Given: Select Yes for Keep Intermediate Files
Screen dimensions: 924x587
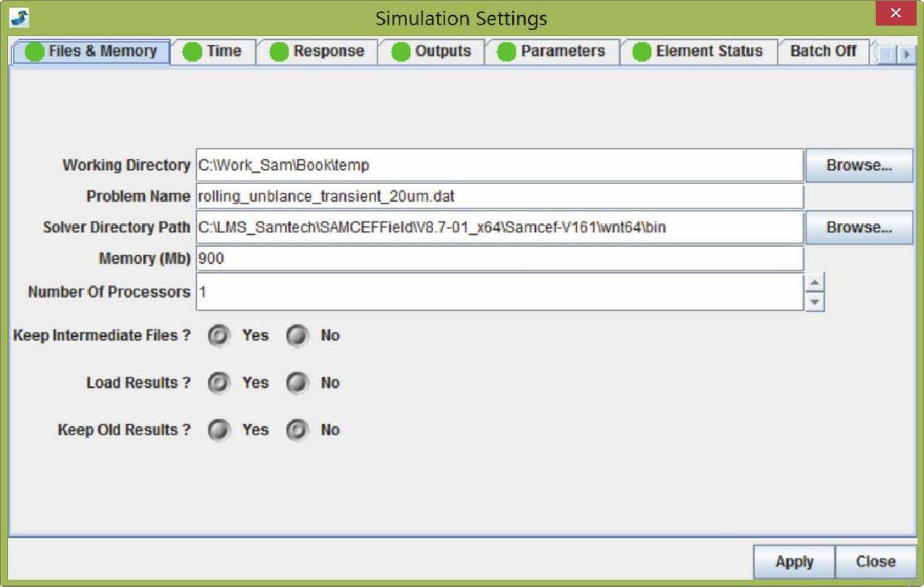Looking at the screenshot, I should pyautogui.click(x=219, y=336).
